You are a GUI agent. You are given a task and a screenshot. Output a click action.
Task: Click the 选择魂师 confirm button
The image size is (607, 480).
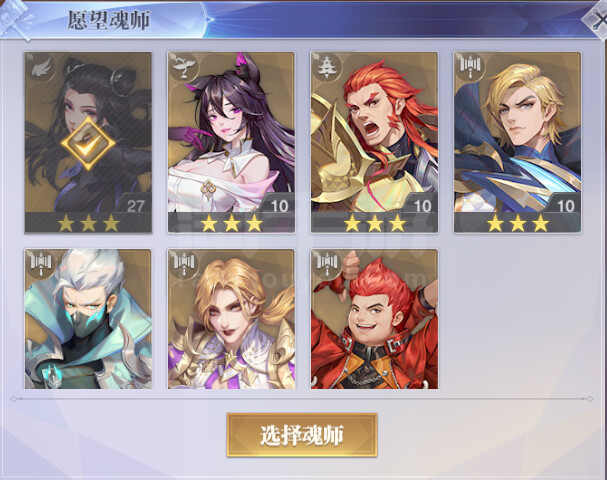[x=302, y=435]
